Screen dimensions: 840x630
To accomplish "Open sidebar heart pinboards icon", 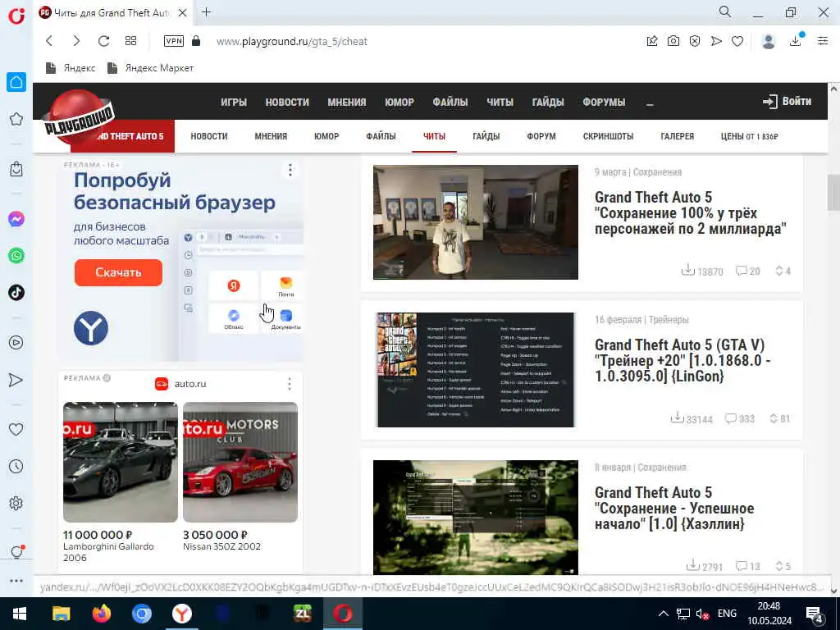I will (x=16, y=429).
